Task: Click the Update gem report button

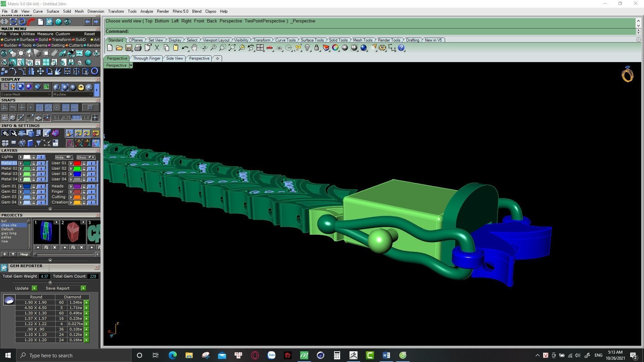Action: click(22, 288)
